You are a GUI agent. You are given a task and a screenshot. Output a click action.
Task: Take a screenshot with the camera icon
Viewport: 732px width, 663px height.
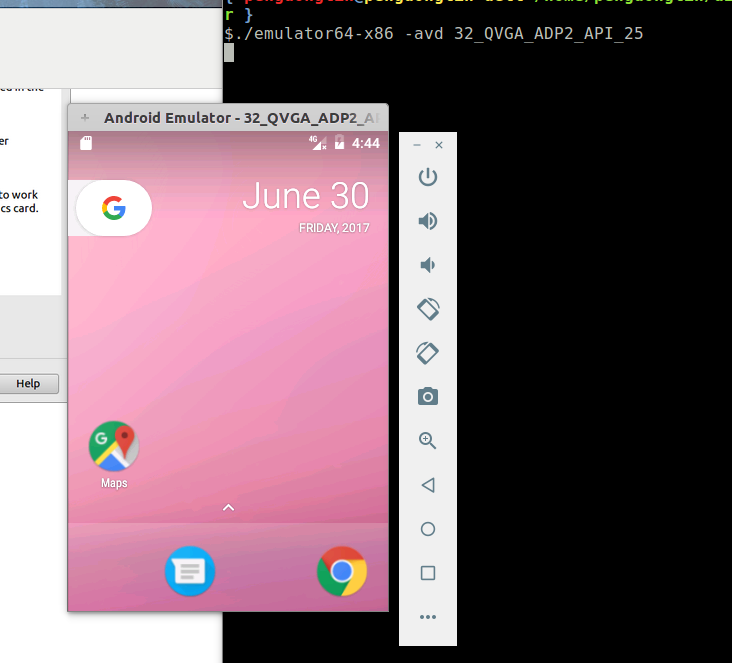pos(428,397)
